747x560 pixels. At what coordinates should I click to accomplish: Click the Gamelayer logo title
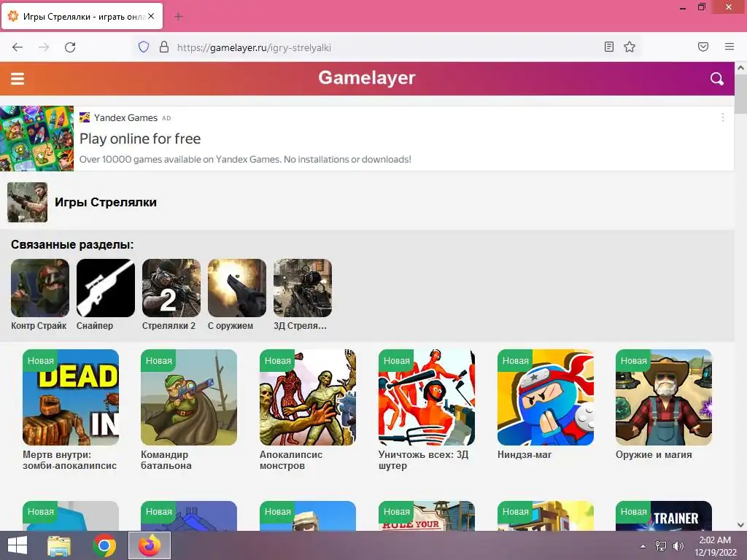tap(367, 77)
